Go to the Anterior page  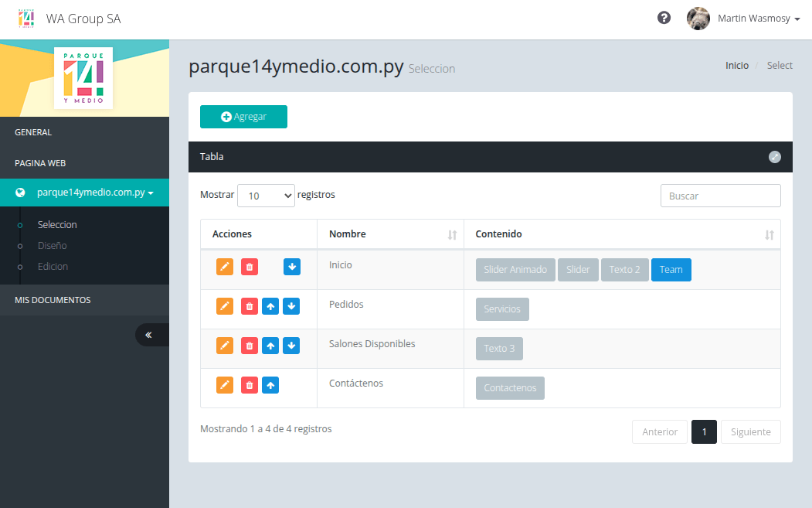(x=660, y=431)
